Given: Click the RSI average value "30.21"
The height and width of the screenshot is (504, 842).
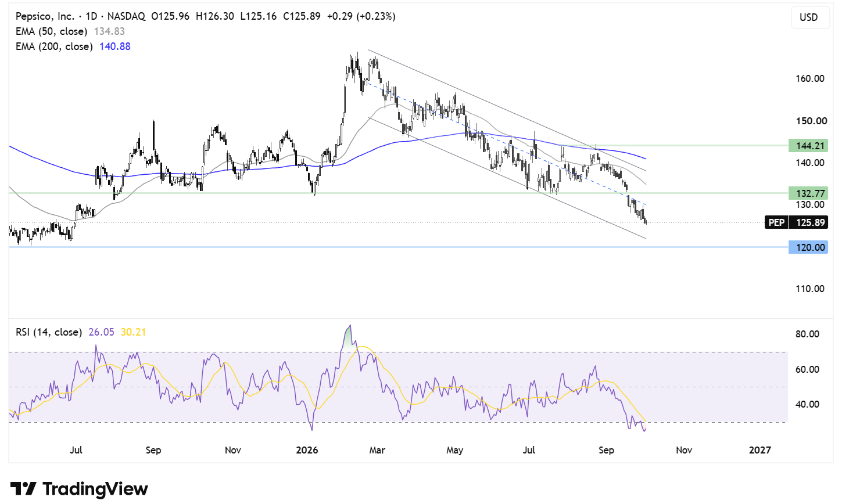Looking at the screenshot, I should [x=133, y=332].
